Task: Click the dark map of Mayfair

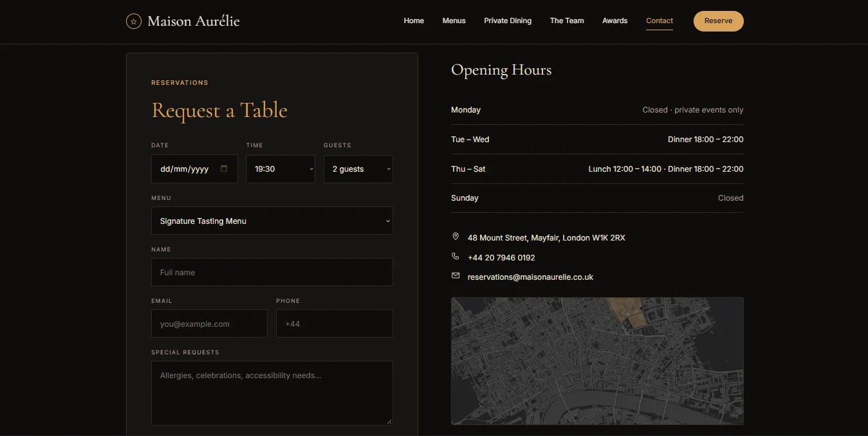Action: (x=597, y=361)
